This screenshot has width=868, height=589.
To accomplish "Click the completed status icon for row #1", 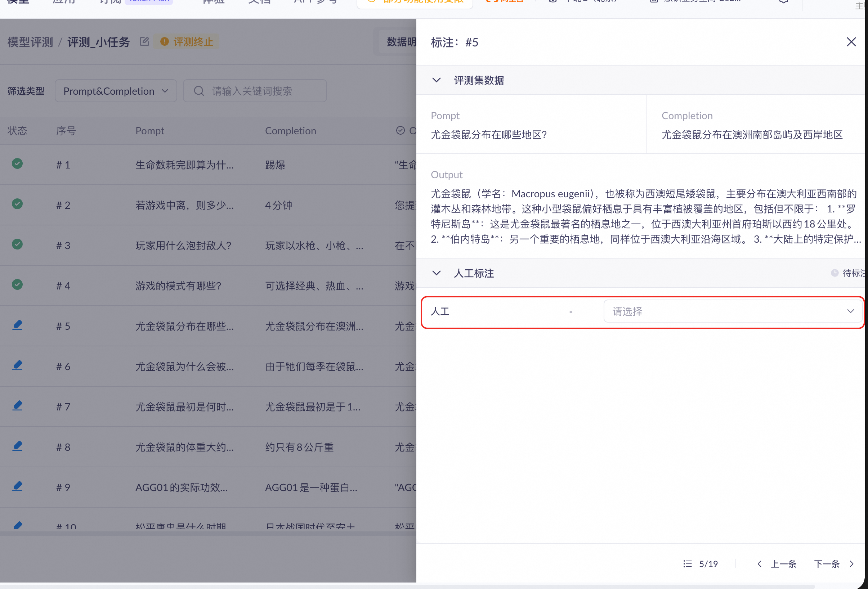I will (17, 163).
